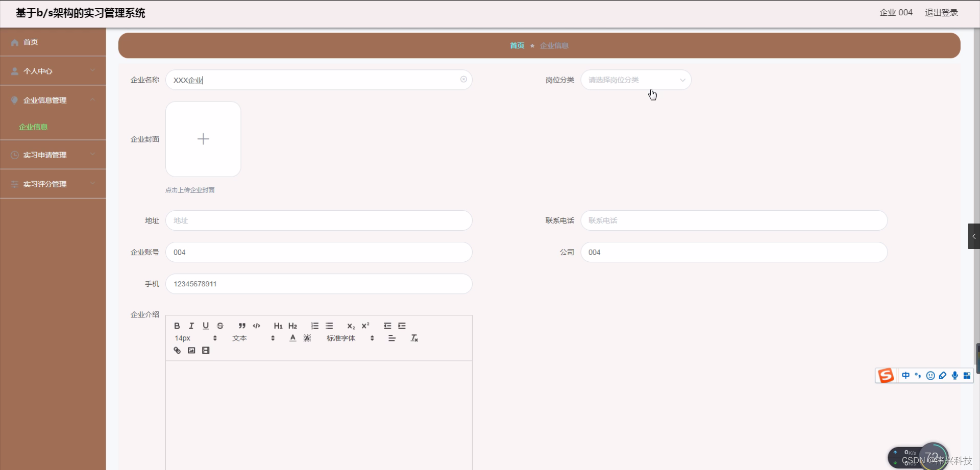Image resolution: width=980 pixels, height=470 pixels.
Task: Toggle bold formatting in the editor
Action: 177,326
